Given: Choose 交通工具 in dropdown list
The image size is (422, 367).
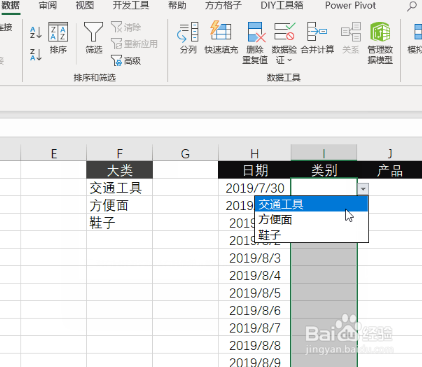Looking at the screenshot, I should [311, 204].
